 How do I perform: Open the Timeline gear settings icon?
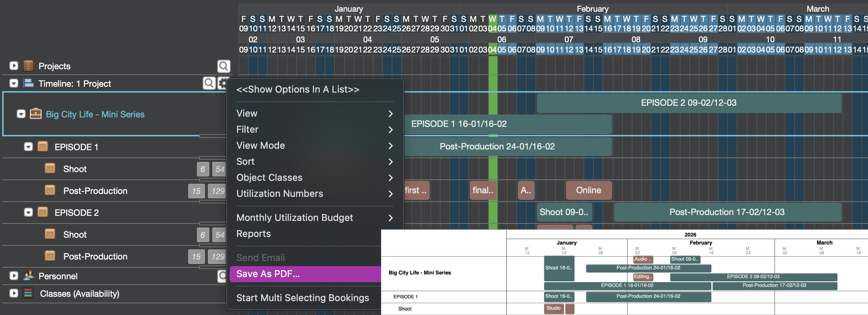222,83
